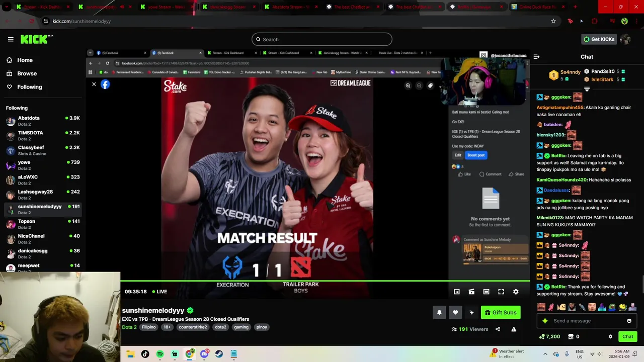Switch to the Abatdota Stream browser tab
644x362 pixels.
[291, 7]
